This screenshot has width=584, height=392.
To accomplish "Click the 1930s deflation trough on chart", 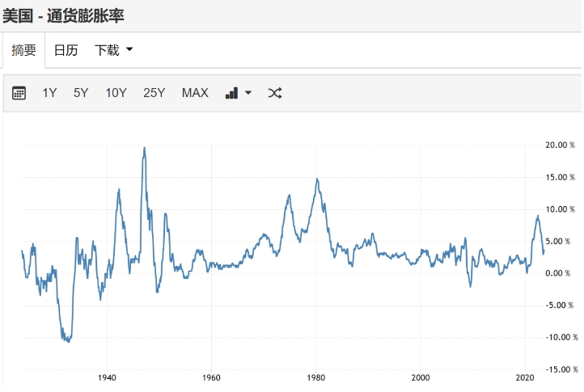I will (x=69, y=341).
